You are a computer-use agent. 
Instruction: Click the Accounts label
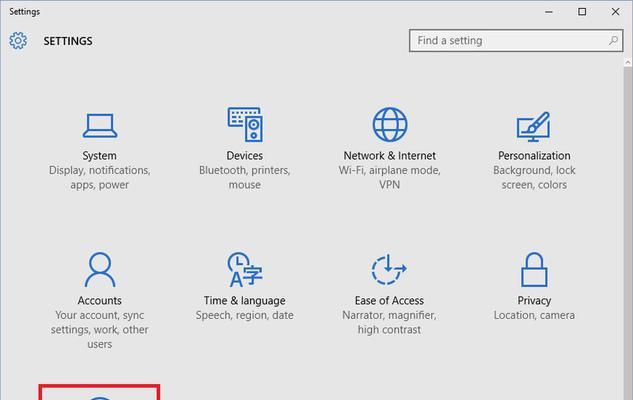pos(99,300)
